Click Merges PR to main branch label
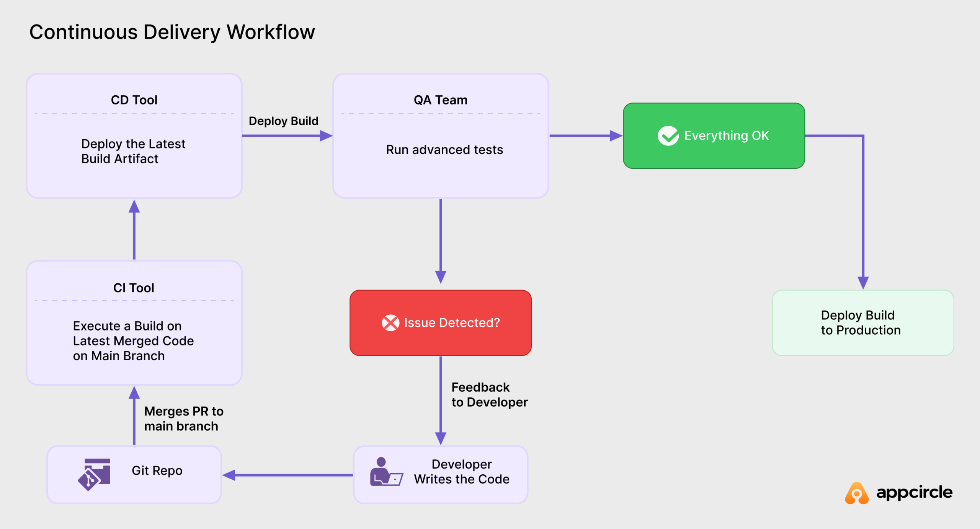980x529 pixels. (x=184, y=418)
